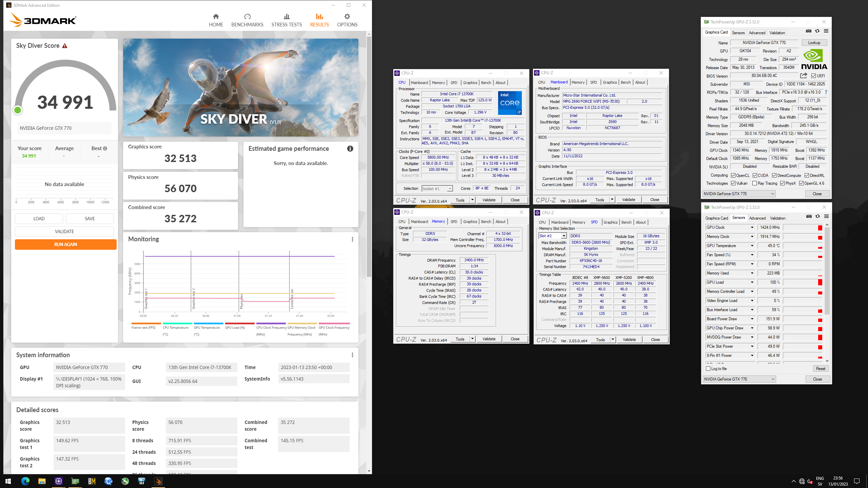Open the Slot #2 memory slot dropdown
The width and height of the screenshot is (868, 488).
564,236
